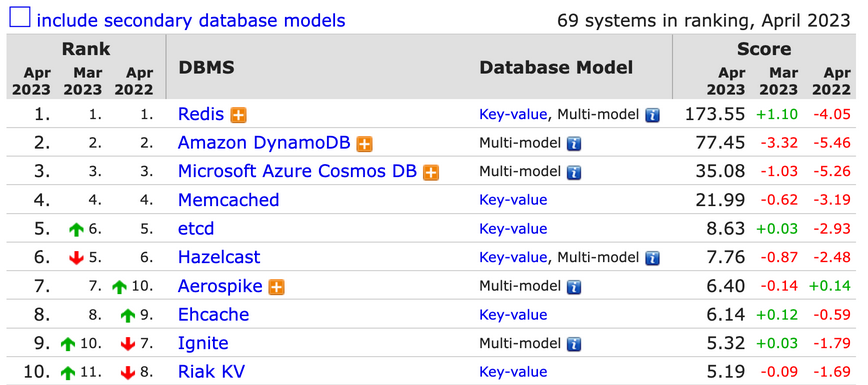Viewport: 868px width, 385px height.
Task: Open the Microsoft Azure Cosmos DB link
Action: point(297,171)
